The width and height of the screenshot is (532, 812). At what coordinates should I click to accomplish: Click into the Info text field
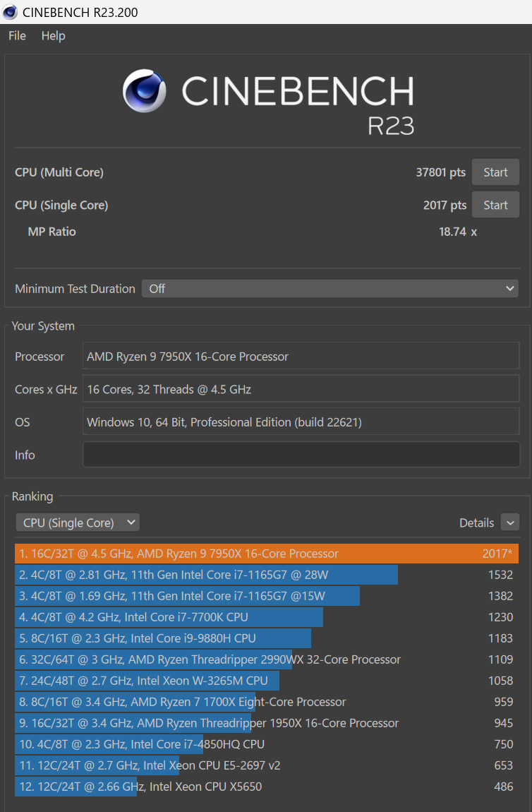coord(301,454)
